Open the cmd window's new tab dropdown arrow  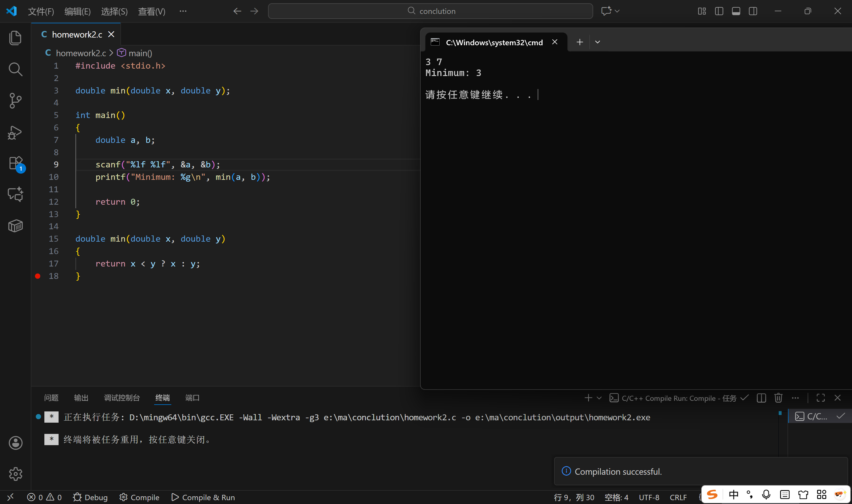point(597,42)
